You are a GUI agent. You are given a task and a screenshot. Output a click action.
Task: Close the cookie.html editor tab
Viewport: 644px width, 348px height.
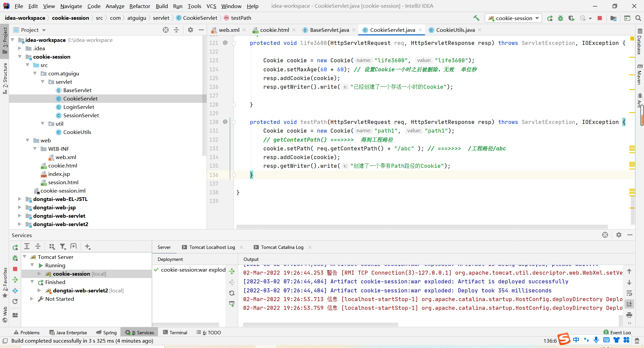[x=294, y=30]
